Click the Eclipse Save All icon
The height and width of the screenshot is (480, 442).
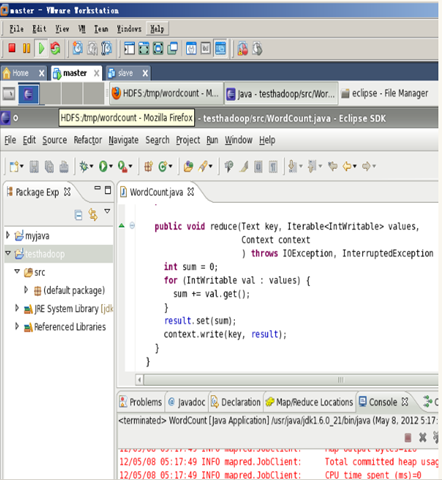[49, 166]
